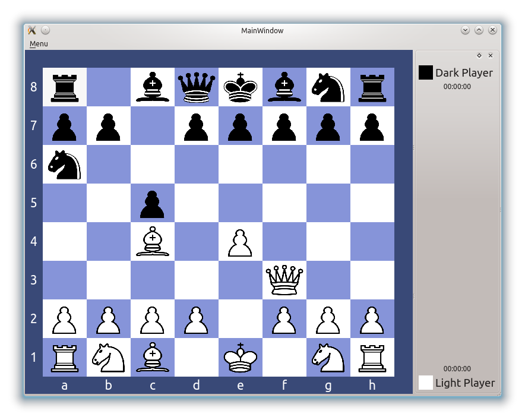
Task: Click the empty d1 square
Action: [x=197, y=358]
